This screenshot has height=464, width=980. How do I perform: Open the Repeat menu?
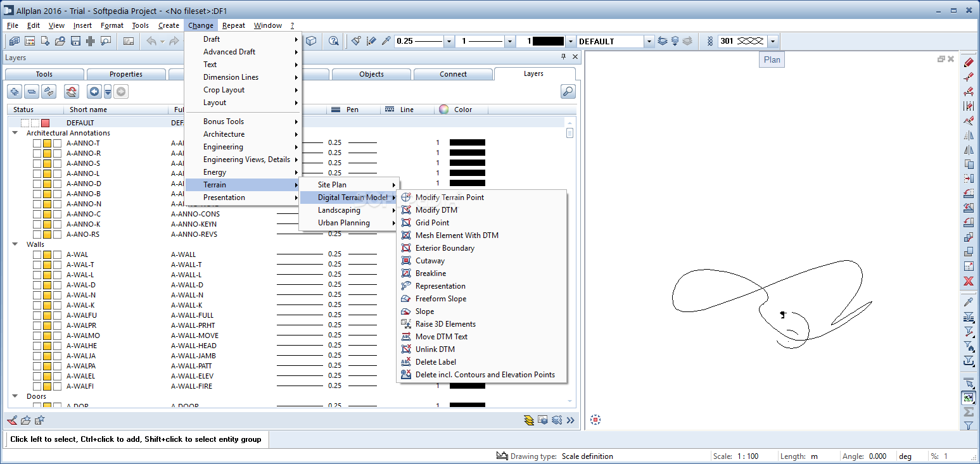(234, 25)
